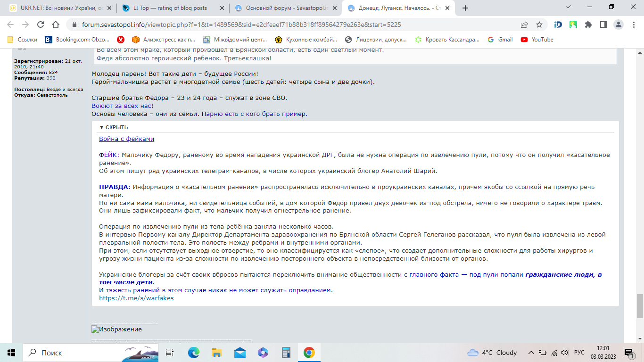The height and width of the screenshot is (362, 644).
Task: Click the broken Изображение signature image
Action: pos(116,329)
